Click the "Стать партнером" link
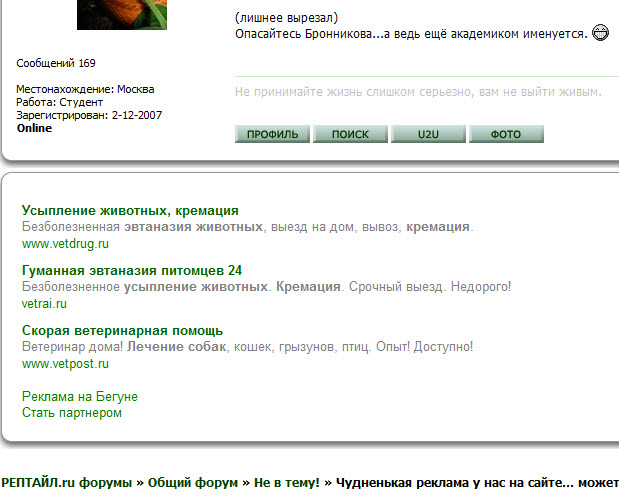This screenshot has height=498, width=619. tap(71, 413)
